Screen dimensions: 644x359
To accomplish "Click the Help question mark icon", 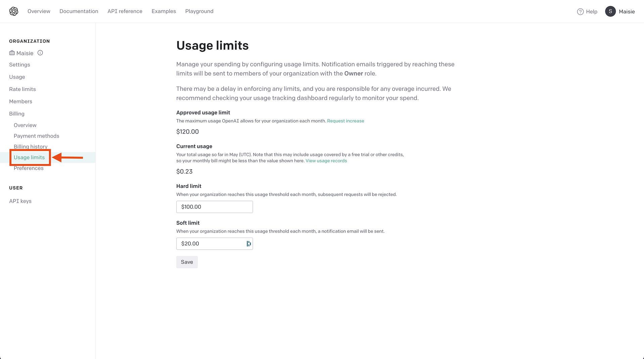I will (580, 11).
